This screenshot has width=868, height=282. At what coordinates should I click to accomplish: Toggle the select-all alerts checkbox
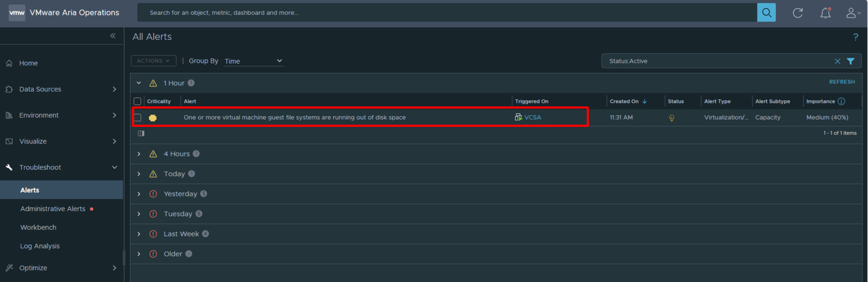click(137, 101)
